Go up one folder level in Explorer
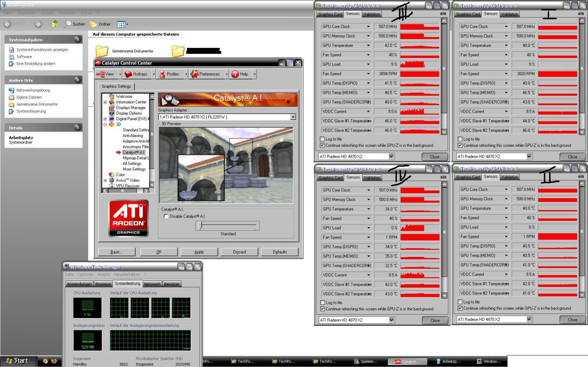588x367 pixels. coord(55,24)
